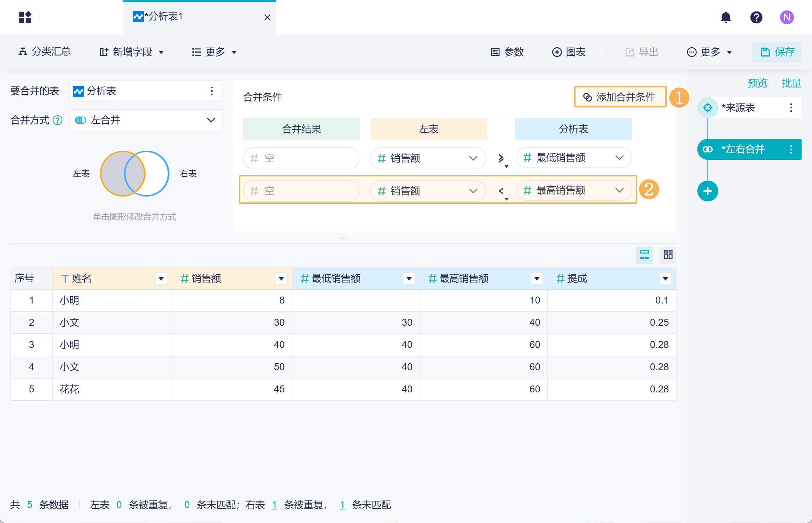Click the 预览 link
Viewport: 812px width, 523px height.
click(757, 83)
